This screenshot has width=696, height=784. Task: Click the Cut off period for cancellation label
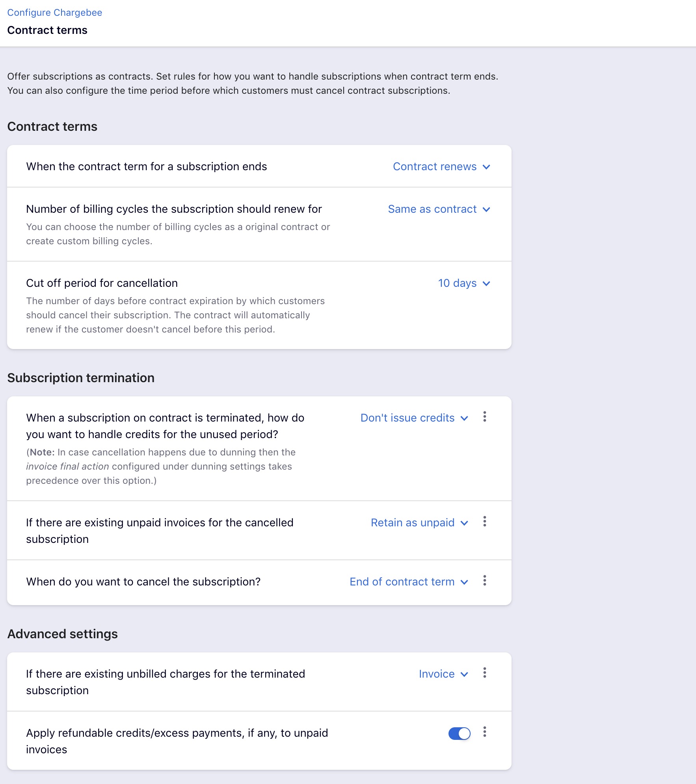click(x=102, y=283)
